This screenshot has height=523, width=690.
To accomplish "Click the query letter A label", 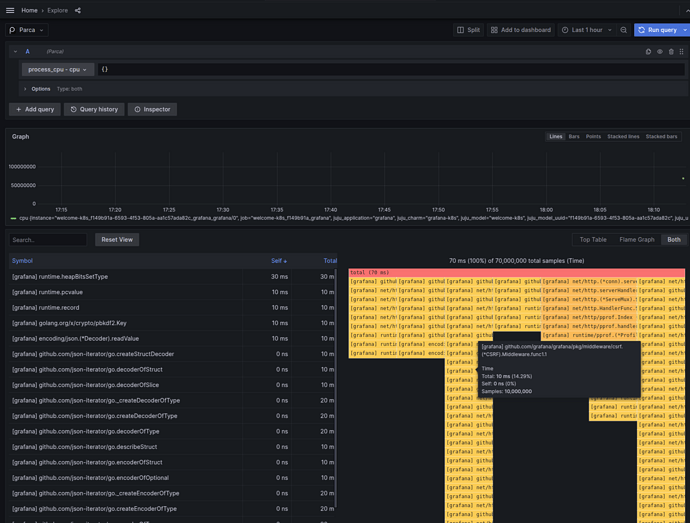I will click(x=27, y=52).
